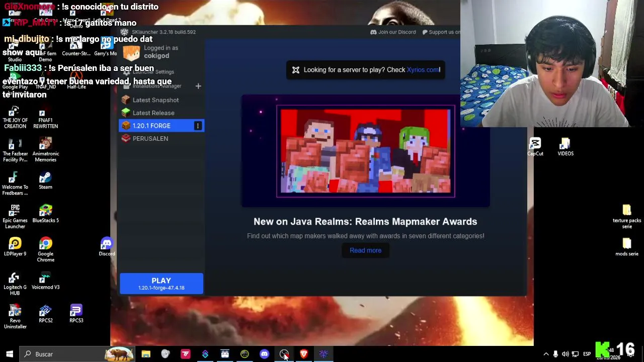Open File Explorer from the taskbar

(x=146, y=354)
